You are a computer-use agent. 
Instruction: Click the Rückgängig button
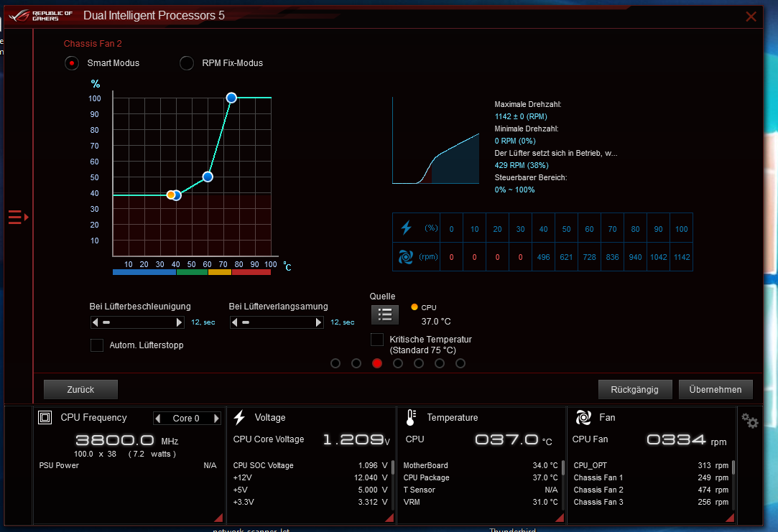point(634,390)
